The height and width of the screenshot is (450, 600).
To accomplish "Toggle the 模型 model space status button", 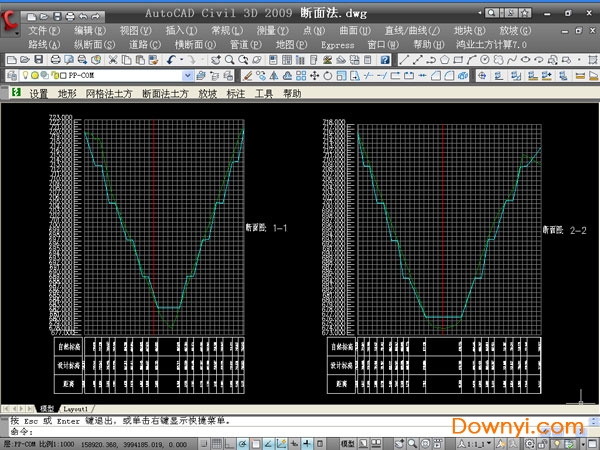I will 347,441.
